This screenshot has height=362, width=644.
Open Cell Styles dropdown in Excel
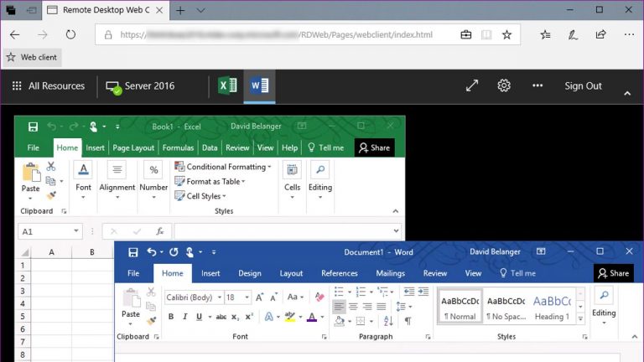tap(200, 196)
